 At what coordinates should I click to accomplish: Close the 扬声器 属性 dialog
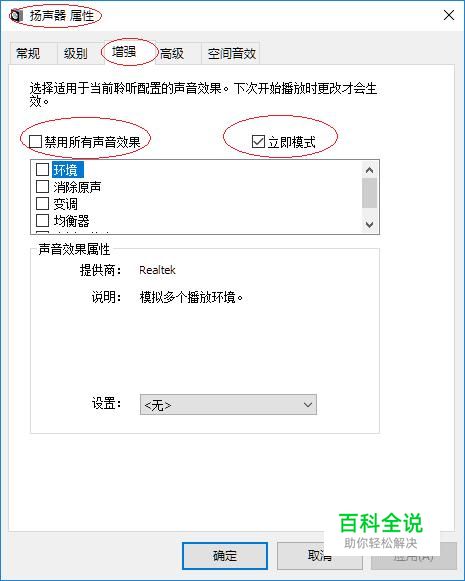pos(449,15)
